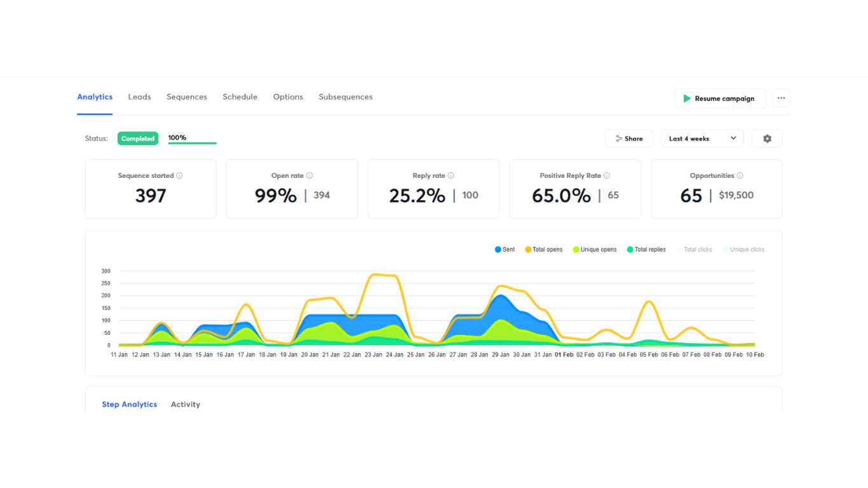Switch to the Subsequences tab
This screenshot has width=868, height=488.
(x=346, y=97)
